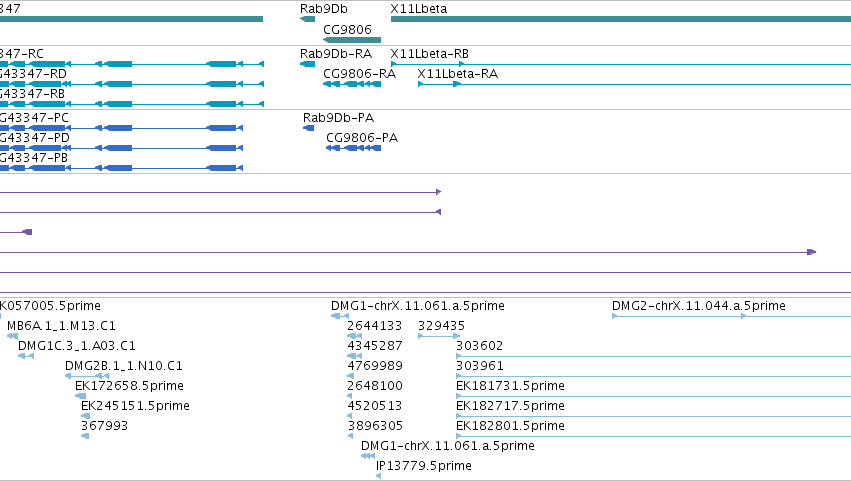Select EST label 329435
The image size is (851, 481).
pos(441,326)
